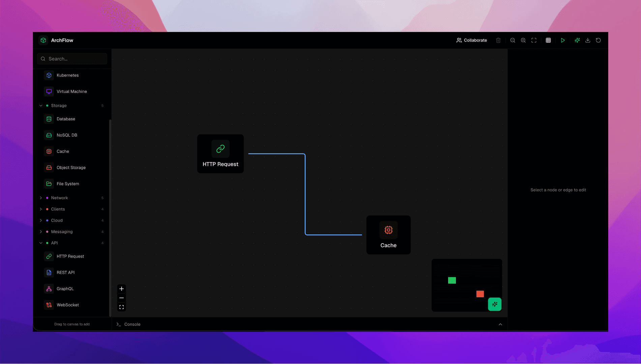The width and height of the screenshot is (641, 364).
Task: Click the delete trash icon in the toolbar
Action: point(498,40)
